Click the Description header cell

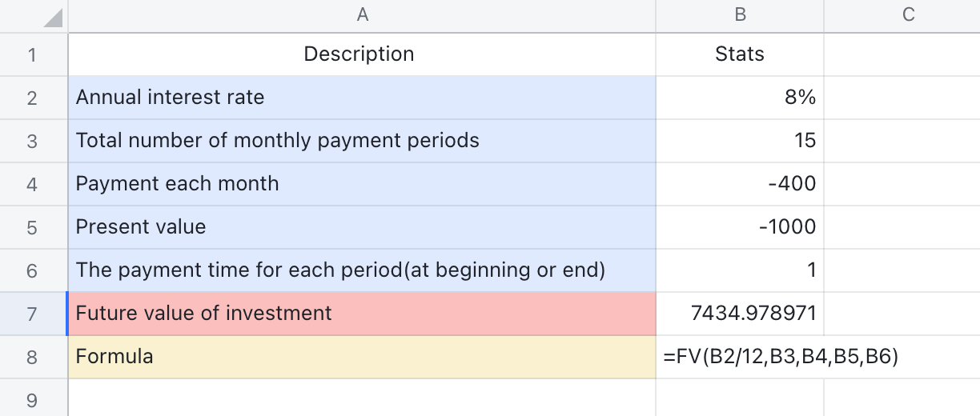[359, 54]
